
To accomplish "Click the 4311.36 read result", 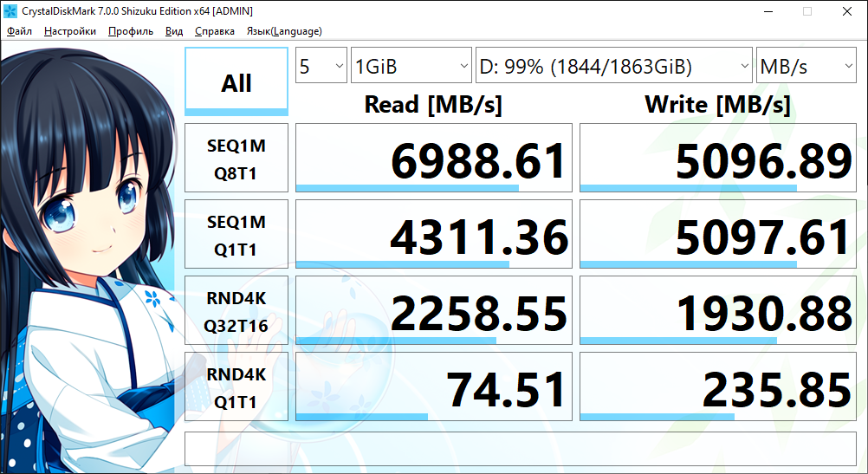I will [434, 234].
